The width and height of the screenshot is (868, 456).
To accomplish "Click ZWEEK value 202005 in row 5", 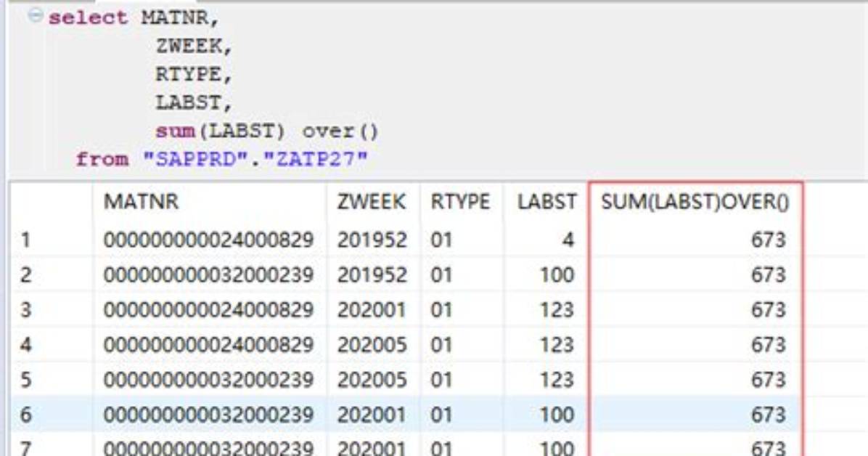I will pos(372,380).
